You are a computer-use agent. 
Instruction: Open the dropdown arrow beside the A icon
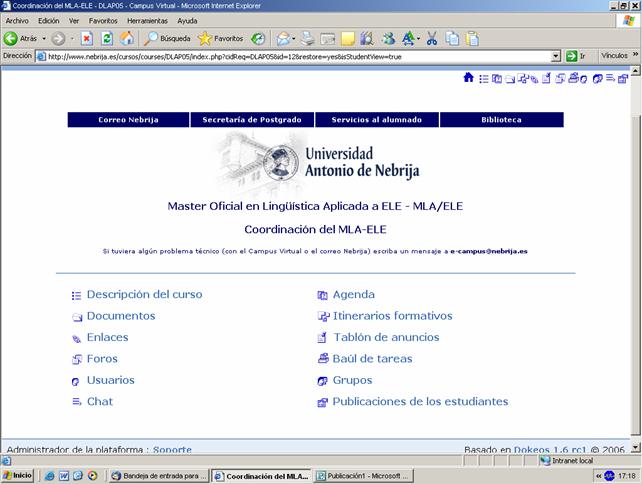pos(418,39)
